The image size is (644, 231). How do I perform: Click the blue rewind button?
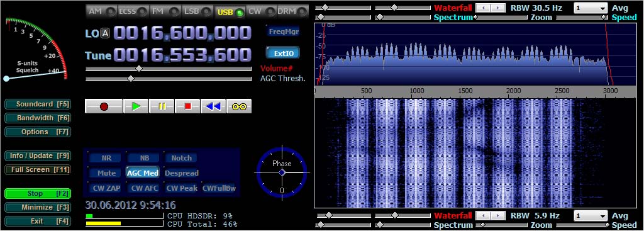click(213, 106)
